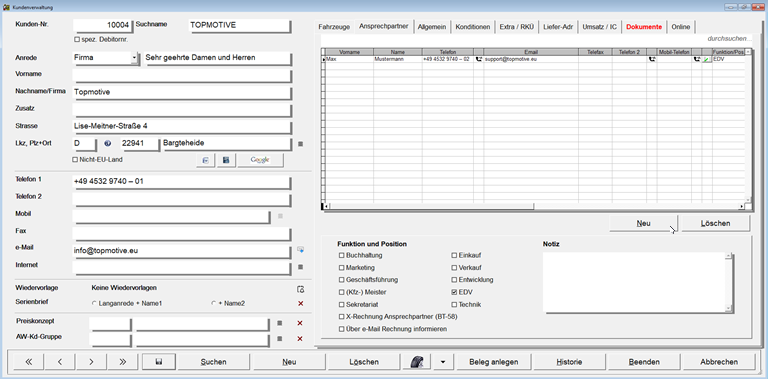Viewport: 768px width, 379px height.
Task: Select the support@topmotive.eu email cell
Action: 531,59
